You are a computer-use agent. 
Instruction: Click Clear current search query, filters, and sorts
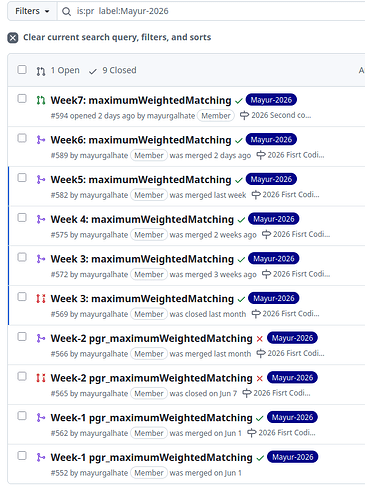click(x=117, y=37)
